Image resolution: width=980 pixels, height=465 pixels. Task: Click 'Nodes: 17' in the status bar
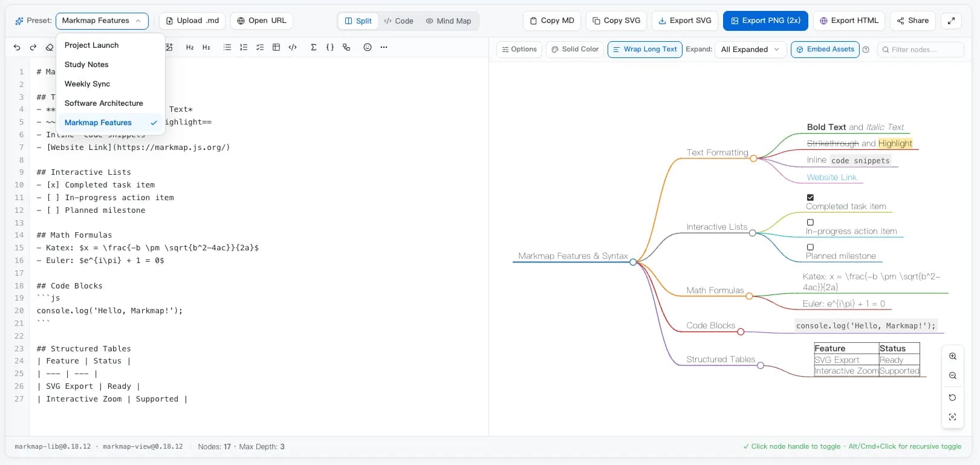pyautogui.click(x=215, y=447)
